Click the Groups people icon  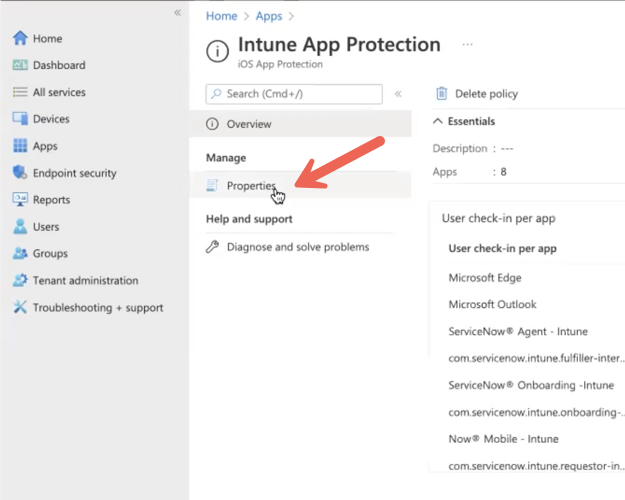click(20, 253)
